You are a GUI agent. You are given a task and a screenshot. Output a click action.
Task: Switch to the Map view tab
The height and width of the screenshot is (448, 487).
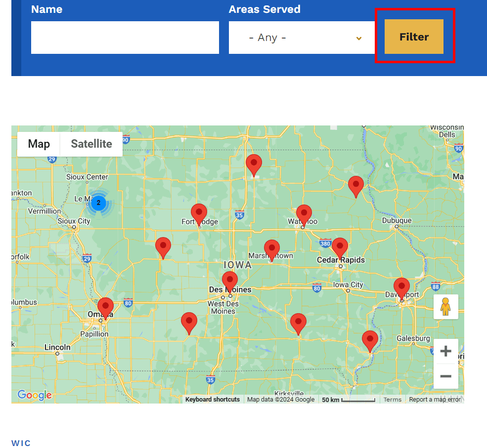click(39, 144)
